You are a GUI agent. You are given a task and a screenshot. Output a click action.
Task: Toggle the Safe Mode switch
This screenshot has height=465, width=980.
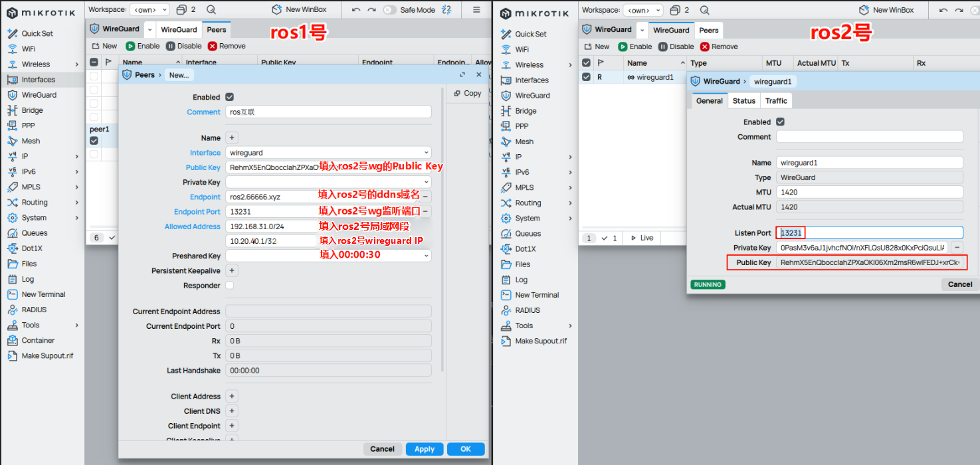pos(389,10)
